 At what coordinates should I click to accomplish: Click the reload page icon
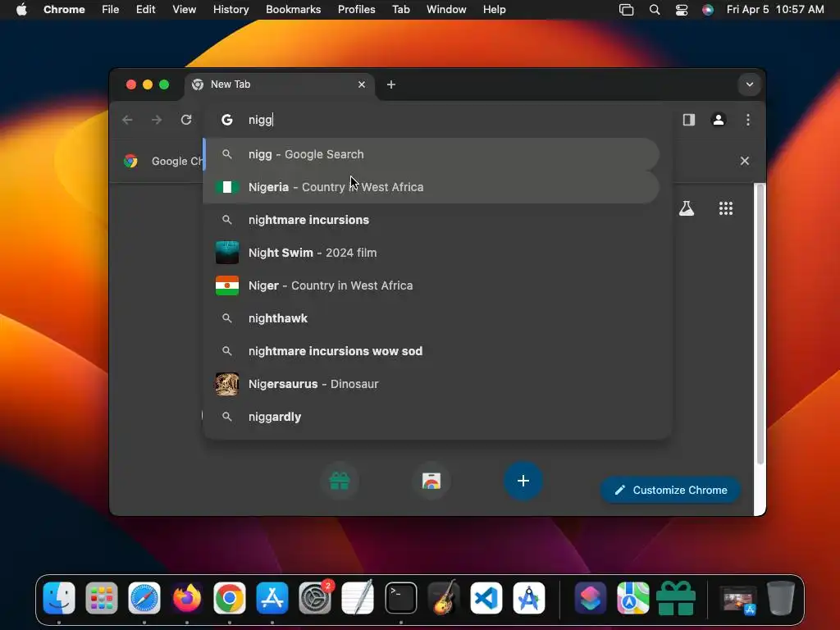[186, 120]
